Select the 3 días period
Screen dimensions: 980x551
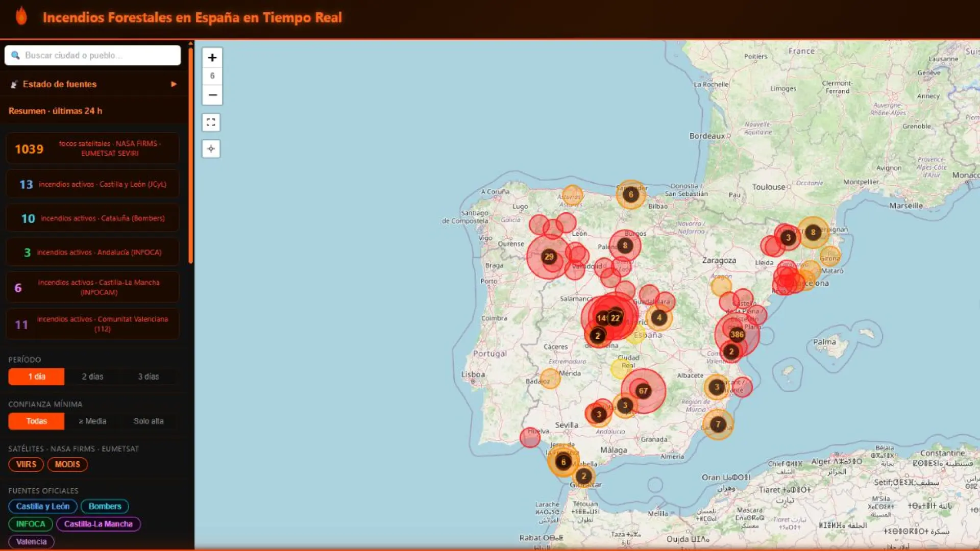tap(149, 377)
